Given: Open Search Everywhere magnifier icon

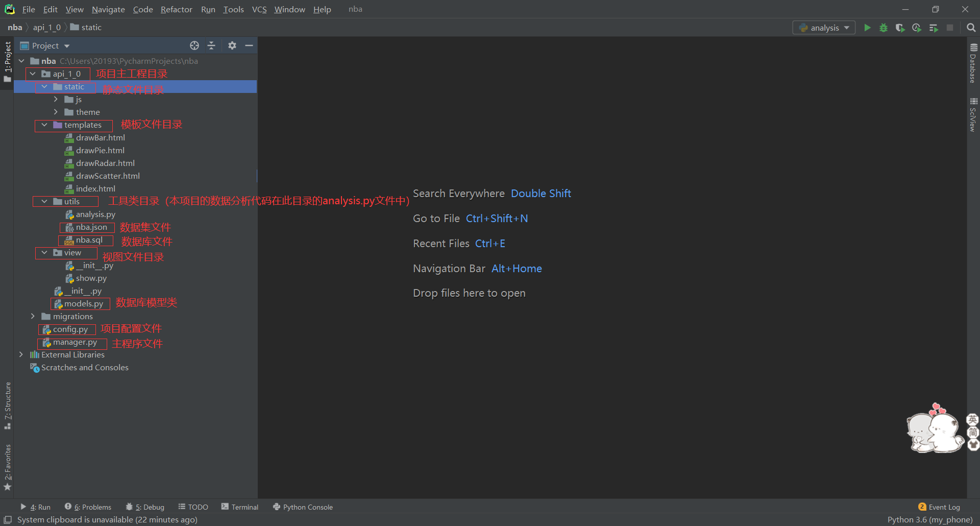Looking at the screenshot, I should coord(971,28).
